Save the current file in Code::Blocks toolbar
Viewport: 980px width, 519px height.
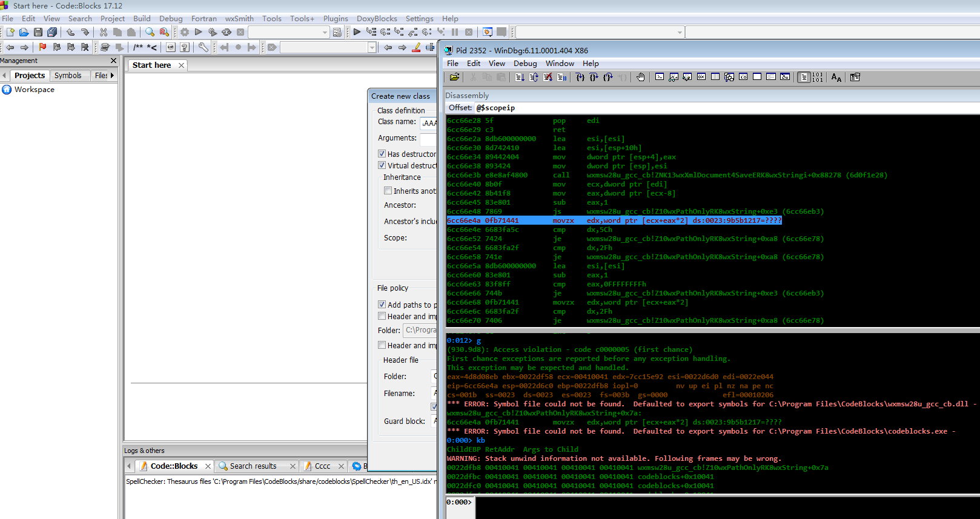[38, 32]
